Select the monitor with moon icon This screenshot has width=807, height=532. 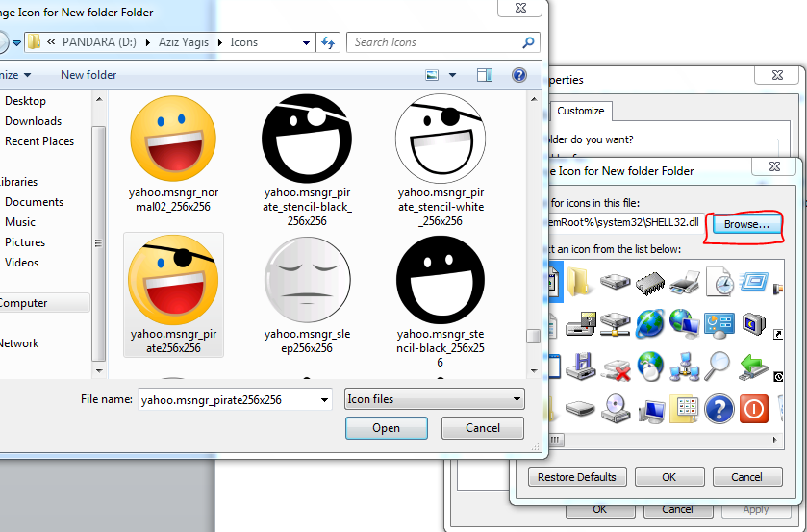pos(754,324)
